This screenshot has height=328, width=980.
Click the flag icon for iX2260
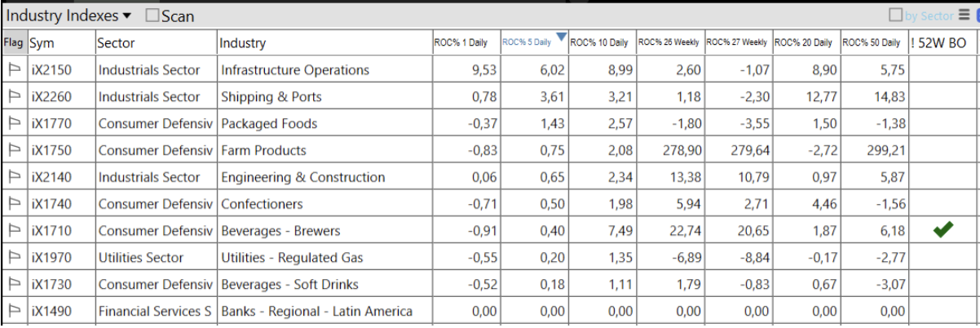click(x=14, y=97)
